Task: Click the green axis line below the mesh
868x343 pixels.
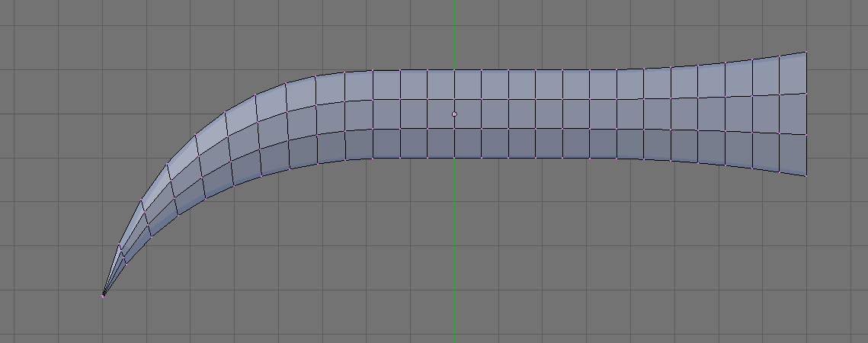Action: (x=454, y=249)
